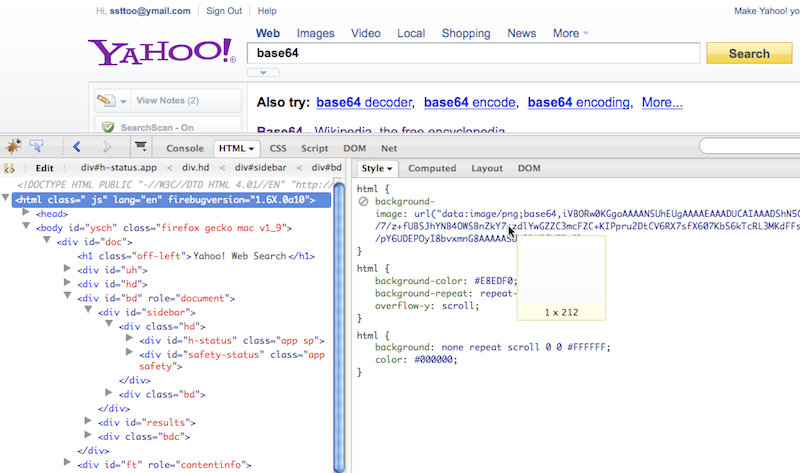Select the Images search tab
800x473 pixels.
(315, 33)
